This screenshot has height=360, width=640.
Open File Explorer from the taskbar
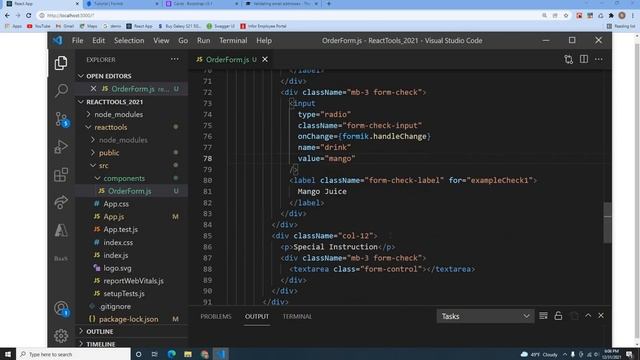(x=188, y=354)
